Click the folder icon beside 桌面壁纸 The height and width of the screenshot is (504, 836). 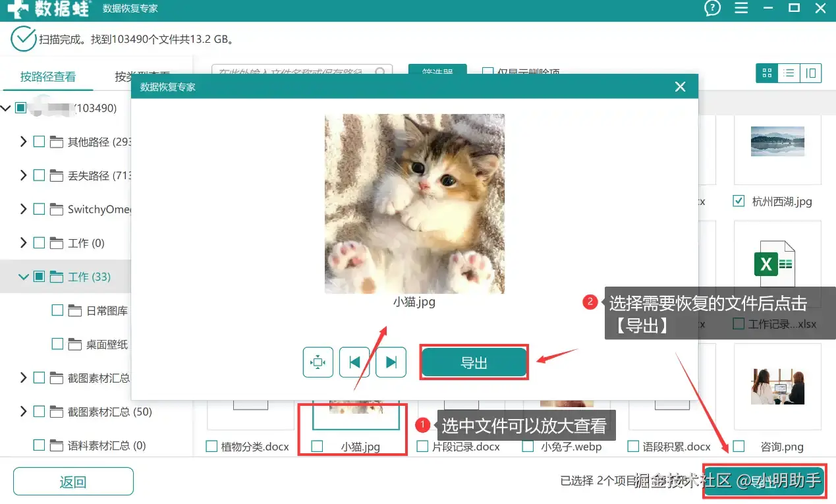pyautogui.click(x=75, y=345)
